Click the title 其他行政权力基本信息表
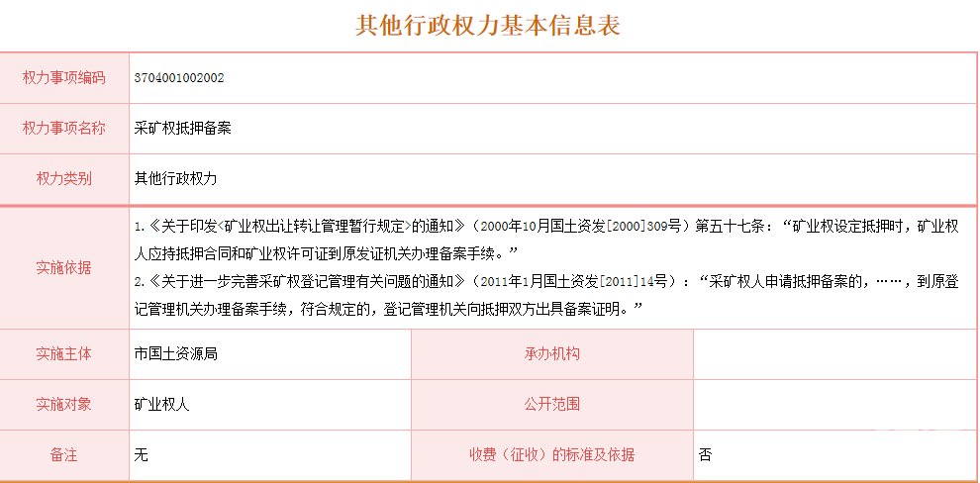Screen dimensions: 980x483 point(488,26)
